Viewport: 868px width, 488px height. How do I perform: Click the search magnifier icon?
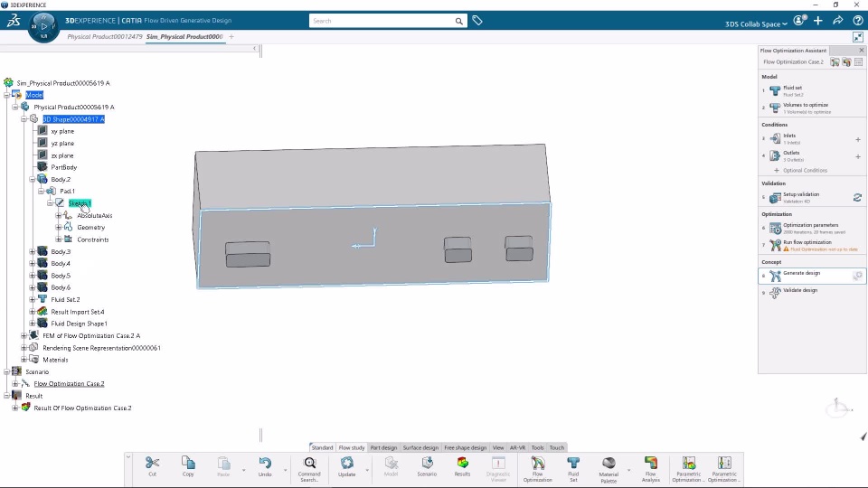pyautogui.click(x=459, y=21)
